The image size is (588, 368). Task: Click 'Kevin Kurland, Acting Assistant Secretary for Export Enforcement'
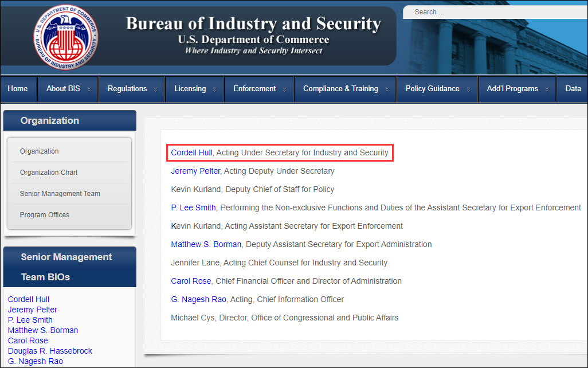tap(287, 226)
